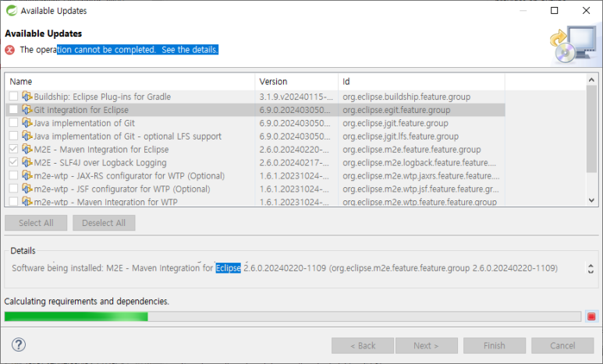
Task: Uncheck M2E Maven Integration for Eclipse
Action: 13,149
